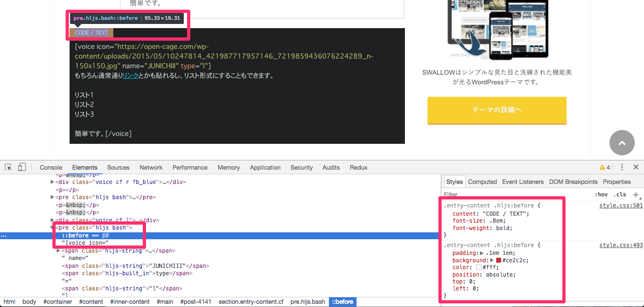Click the Filter styles input field
The width and height of the screenshot is (644, 307).
tap(507, 195)
